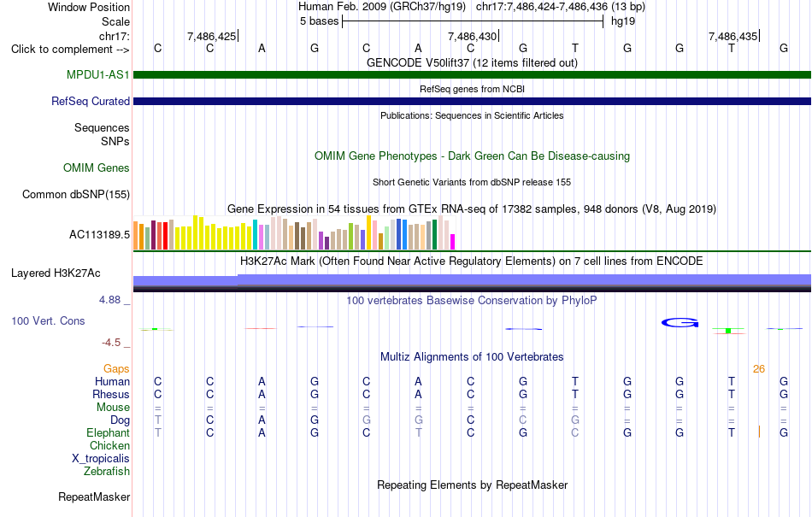
Task: Click the Dog alignment row label
Action: tap(120, 420)
